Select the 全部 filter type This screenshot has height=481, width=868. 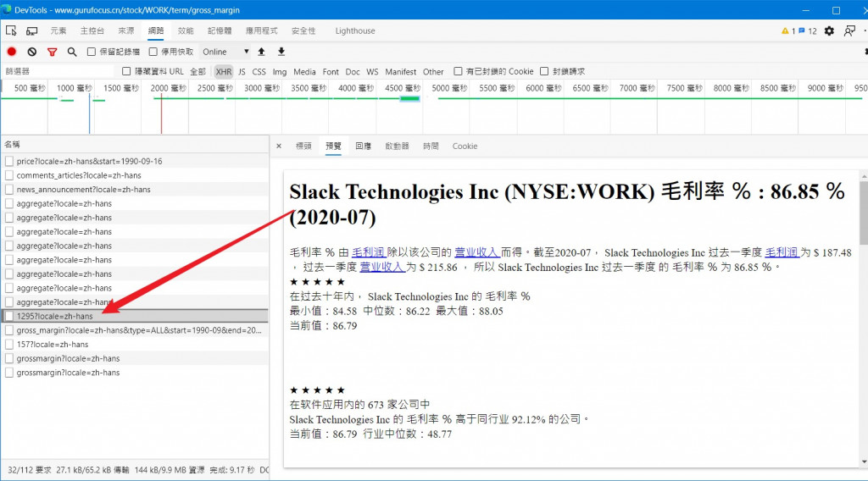[198, 71]
